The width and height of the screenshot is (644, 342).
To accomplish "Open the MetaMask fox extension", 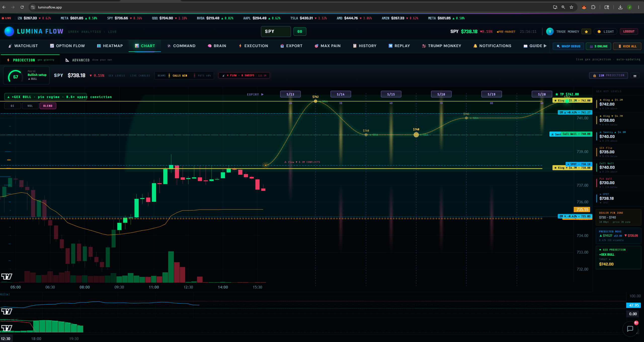I will tap(584, 7).
